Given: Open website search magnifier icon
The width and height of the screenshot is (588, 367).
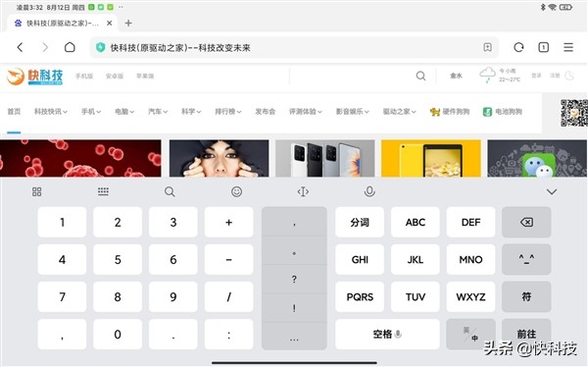Looking at the screenshot, I should coord(420,76).
